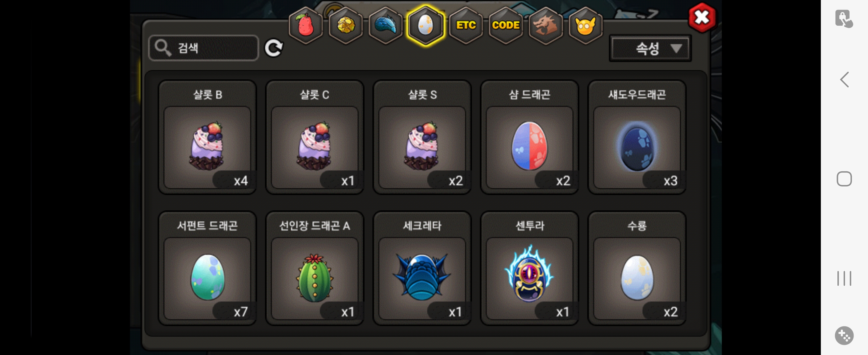The height and width of the screenshot is (355, 868).
Task: Select the 센투라 flaming eye egg
Action: pos(529,268)
